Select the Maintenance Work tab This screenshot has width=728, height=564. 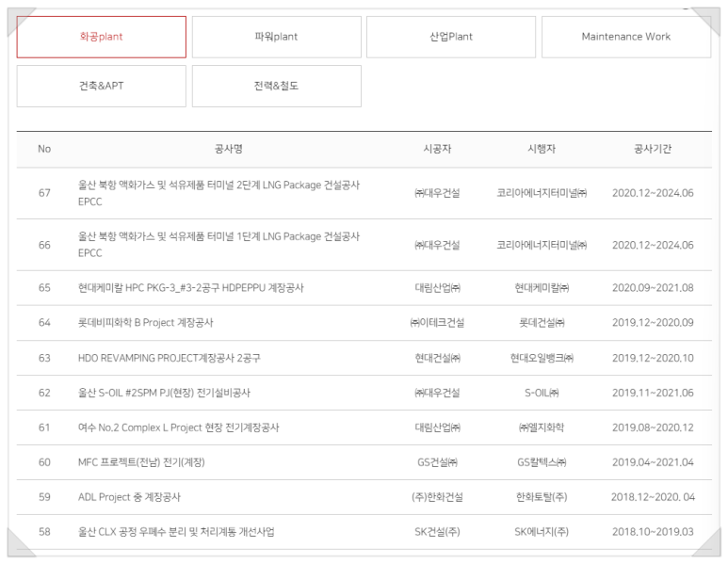626,37
